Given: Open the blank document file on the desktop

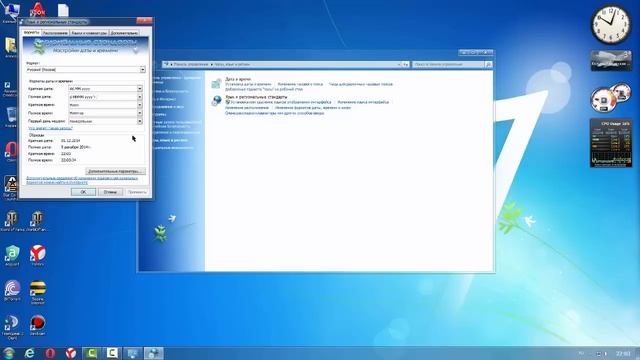Looking at the screenshot, I should 63,10.
